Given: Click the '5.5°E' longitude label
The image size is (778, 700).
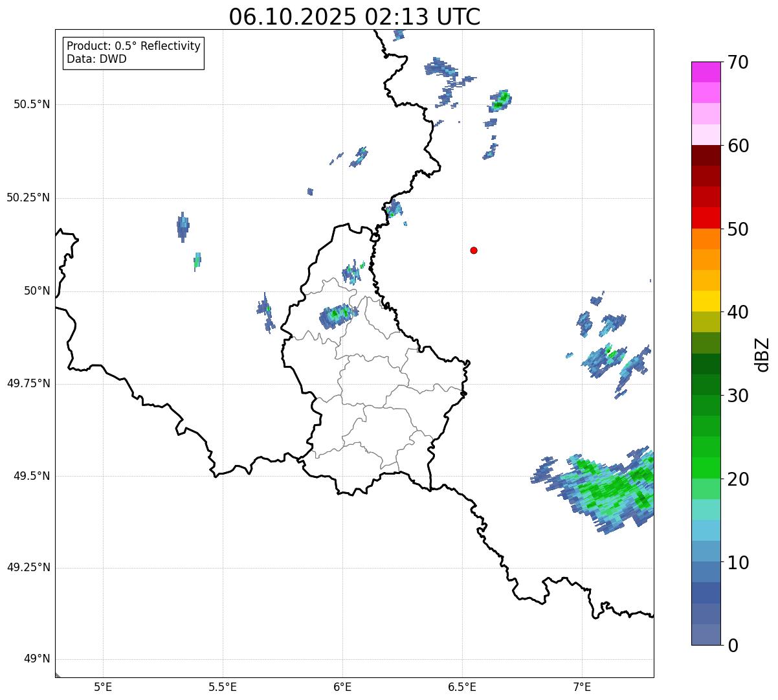Looking at the screenshot, I should [223, 686].
